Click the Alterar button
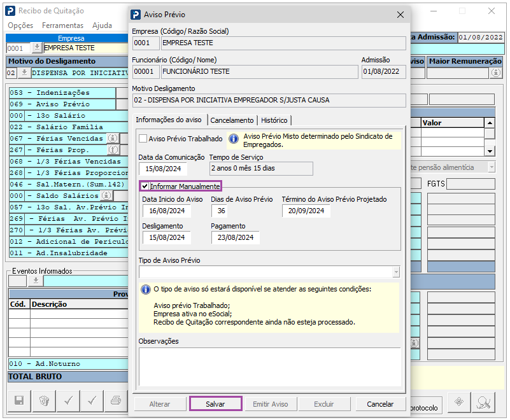The width and height of the screenshot is (510, 420). 160,404
